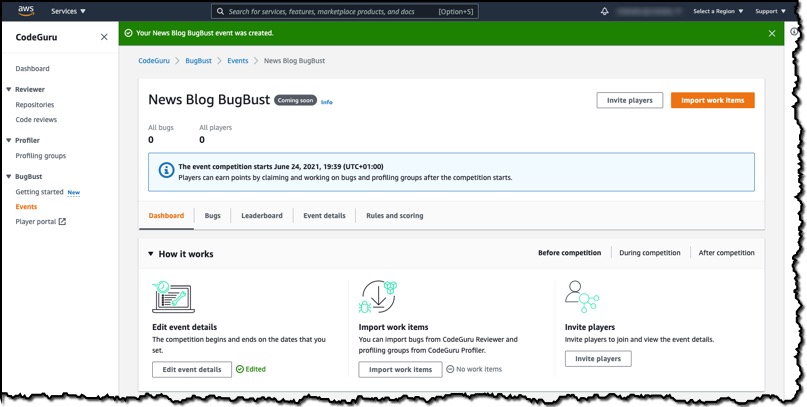This screenshot has height=407, width=807.
Task: Click the blue info icon in alert box
Action: 166,170
